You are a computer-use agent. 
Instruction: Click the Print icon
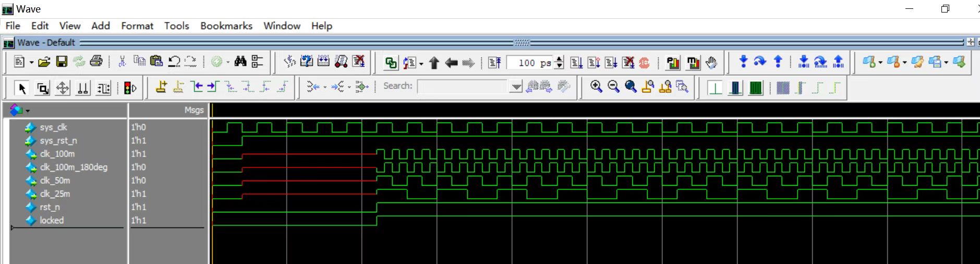(x=96, y=62)
